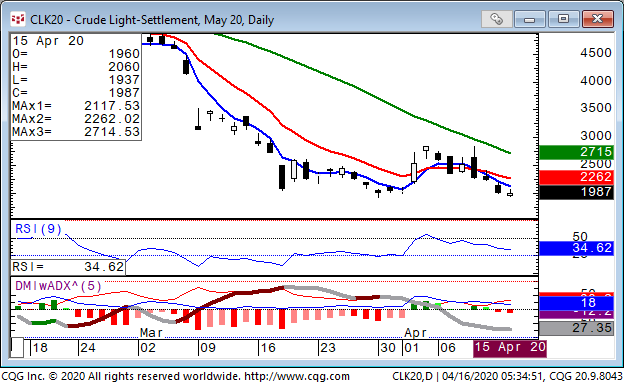Click the last candlestick on the chart

click(x=510, y=193)
